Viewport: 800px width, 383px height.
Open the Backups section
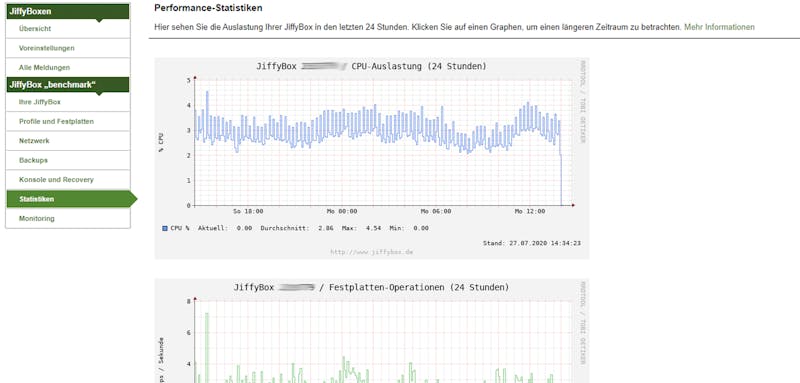tap(68, 161)
